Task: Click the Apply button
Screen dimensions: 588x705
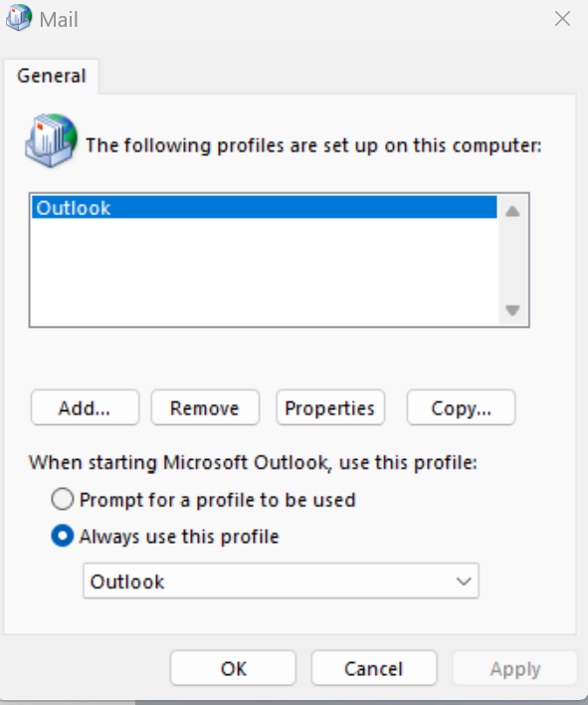Action: pyautogui.click(x=514, y=668)
